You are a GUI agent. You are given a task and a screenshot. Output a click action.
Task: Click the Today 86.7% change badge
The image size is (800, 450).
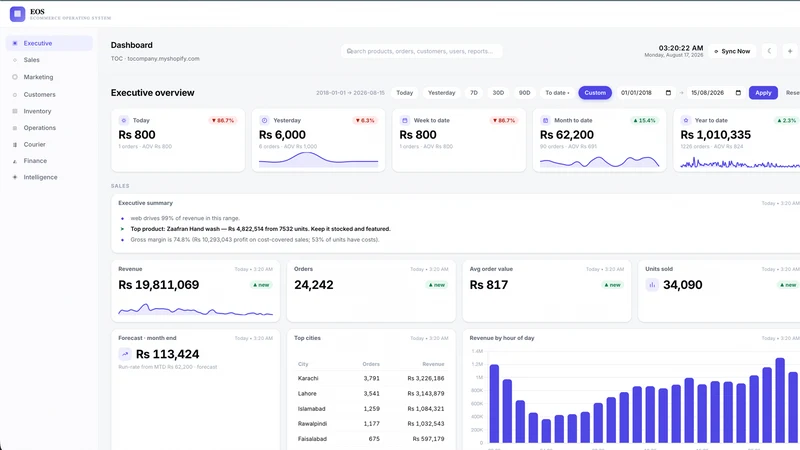click(222, 120)
